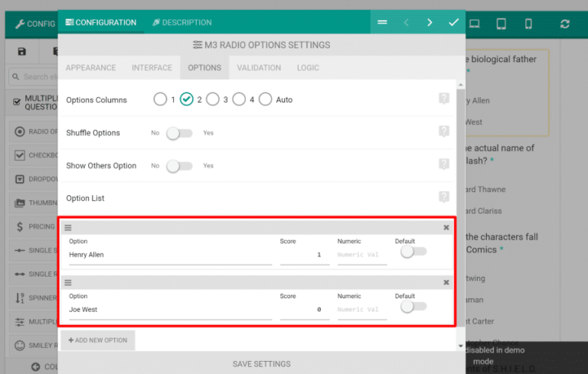
Task: Choose Auto for Options Columns
Action: click(x=266, y=99)
